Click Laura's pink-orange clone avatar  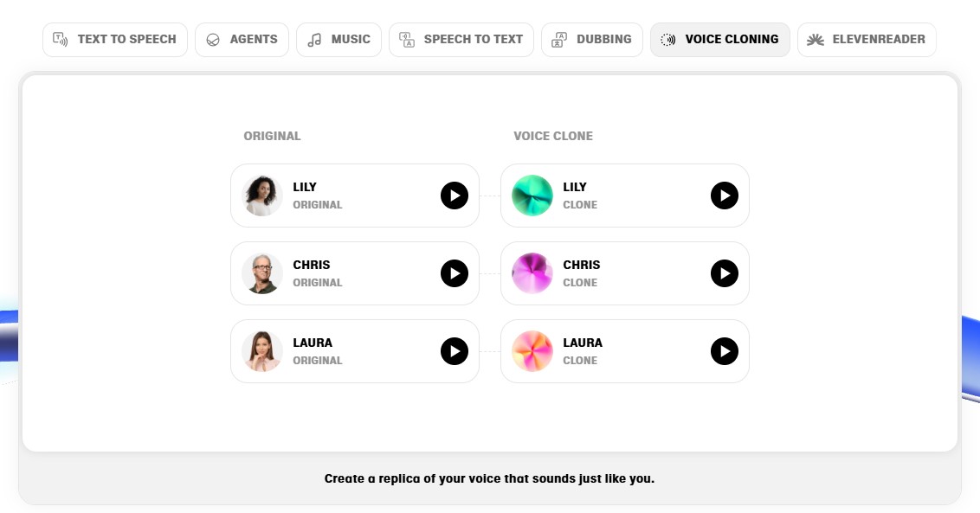pyautogui.click(x=532, y=351)
